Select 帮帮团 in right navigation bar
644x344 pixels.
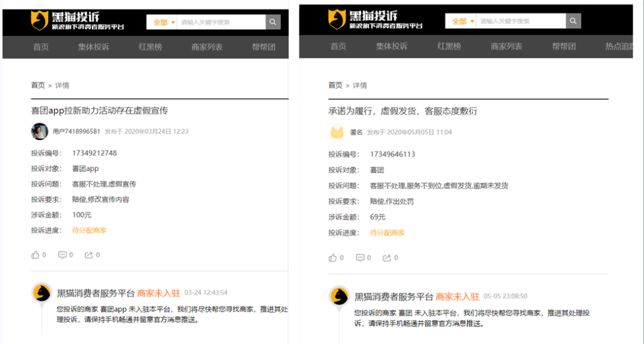(x=563, y=47)
